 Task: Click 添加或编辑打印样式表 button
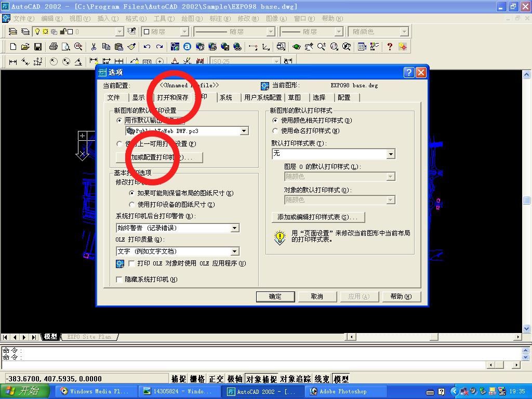tap(318, 217)
